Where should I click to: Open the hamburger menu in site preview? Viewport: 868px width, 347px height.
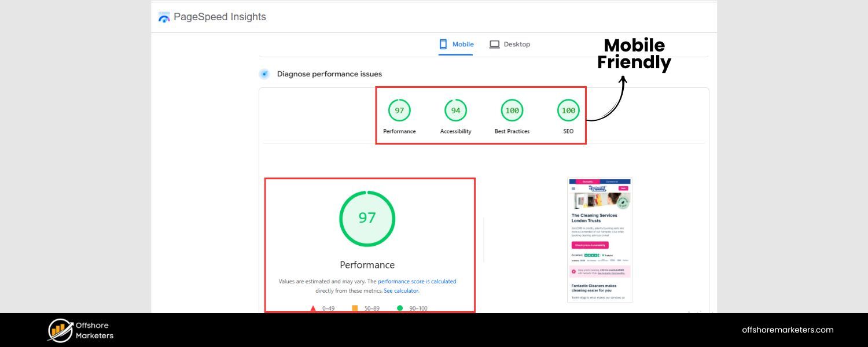(573, 188)
